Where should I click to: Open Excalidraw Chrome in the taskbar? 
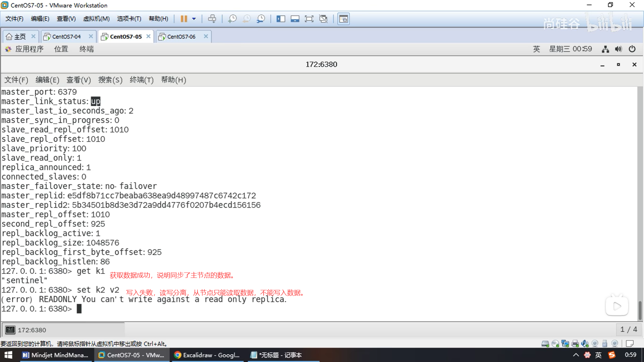click(x=207, y=355)
